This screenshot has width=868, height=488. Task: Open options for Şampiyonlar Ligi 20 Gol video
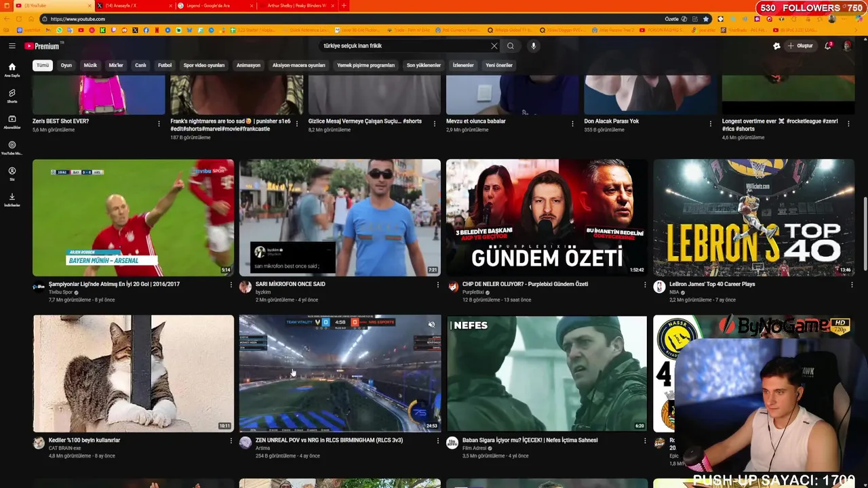click(x=231, y=285)
